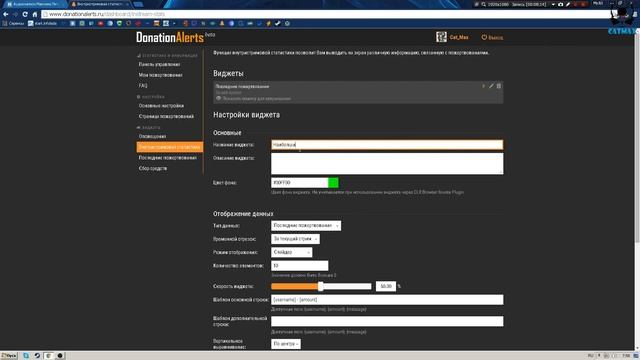
Task: Open the Временной отрезок dropdown
Action: [x=295, y=239]
